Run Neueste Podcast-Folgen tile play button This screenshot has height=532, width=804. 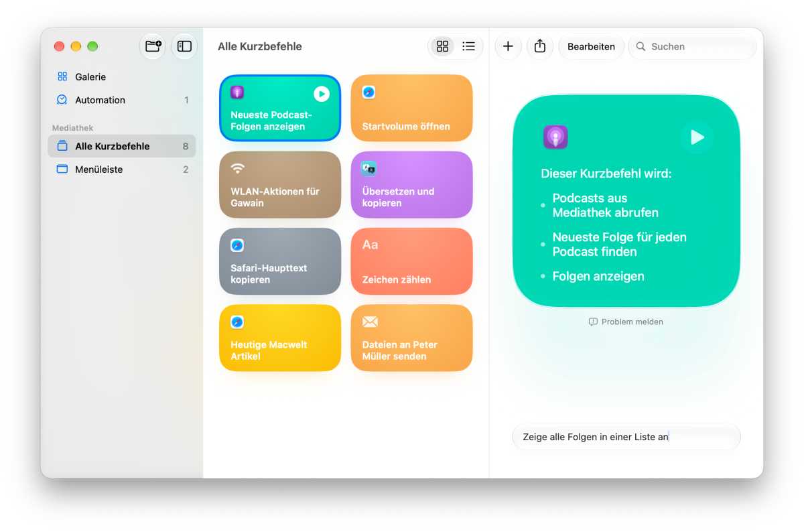click(322, 94)
